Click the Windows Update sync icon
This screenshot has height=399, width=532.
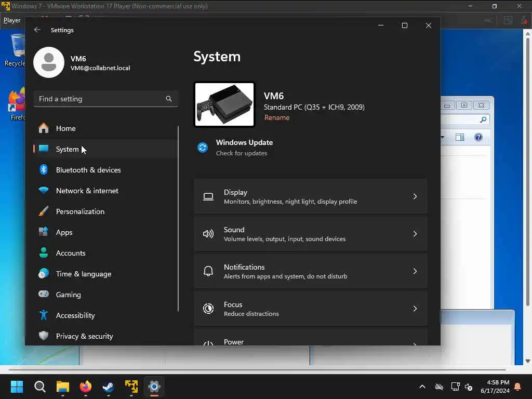(203, 148)
